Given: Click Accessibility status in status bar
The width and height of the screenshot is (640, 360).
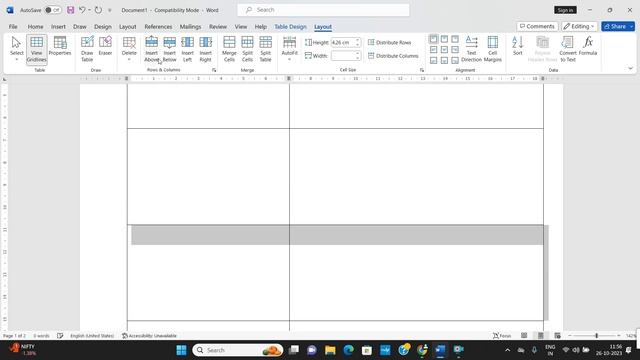Looking at the screenshot, I should [x=149, y=336].
